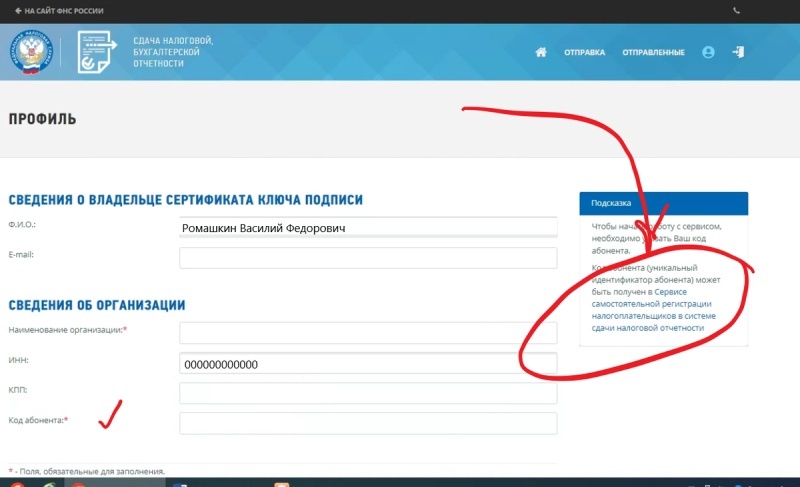Click the Наименование организации field
800x487 pixels.
point(368,332)
